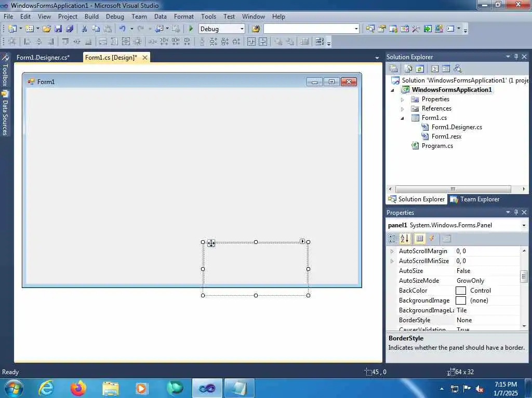The width and height of the screenshot is (532, 398).
Task: Click the Solution Explorer horizontal scrollbar
Action: pyautogui.click(x=453, y=189)
